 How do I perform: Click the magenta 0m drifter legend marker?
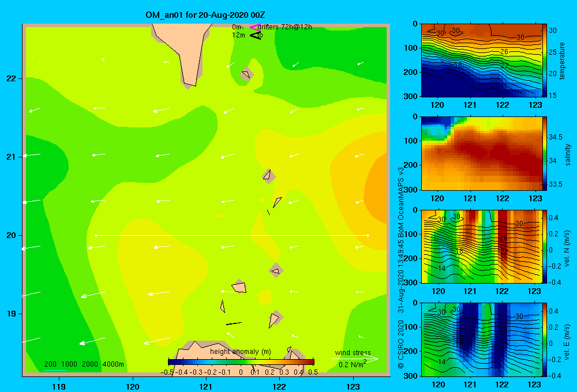pos(255,27)
